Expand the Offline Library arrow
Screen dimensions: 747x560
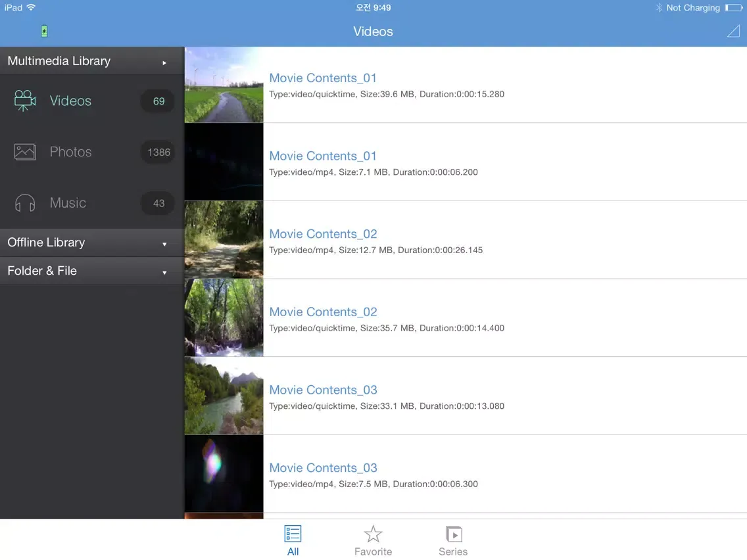[164, 245]
